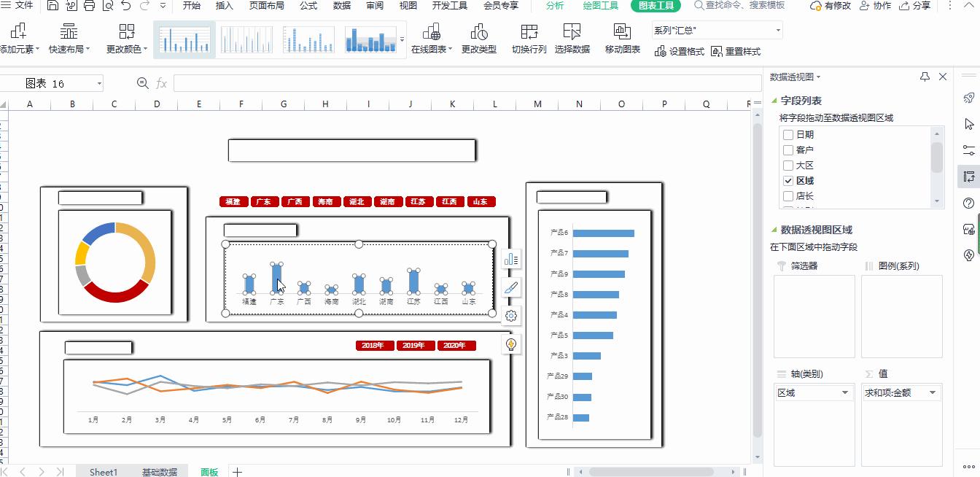The height and width of the screenshot is (477, 980).
Task: Expand the chart styles gallery arrow
Action: [x=402, y=39]
